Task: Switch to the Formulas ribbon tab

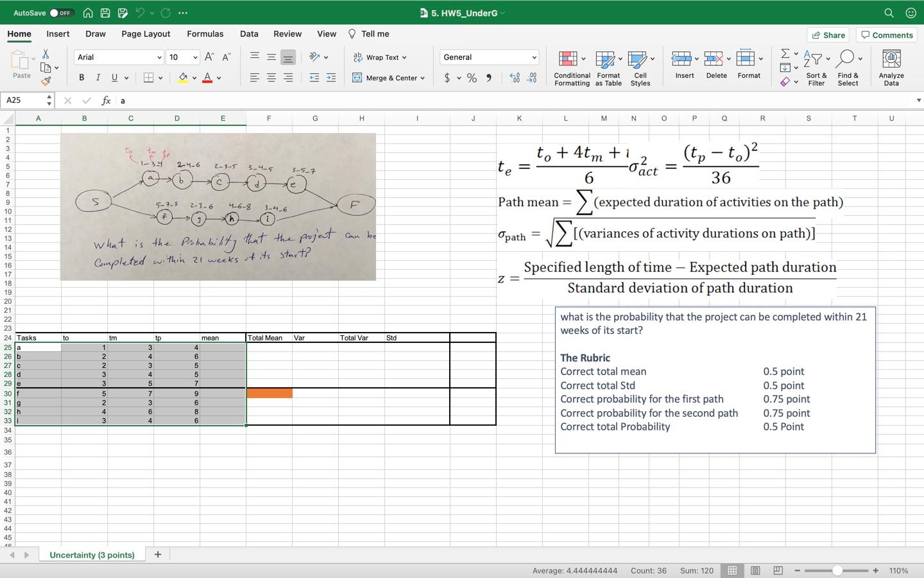Action: click(205, 34)
